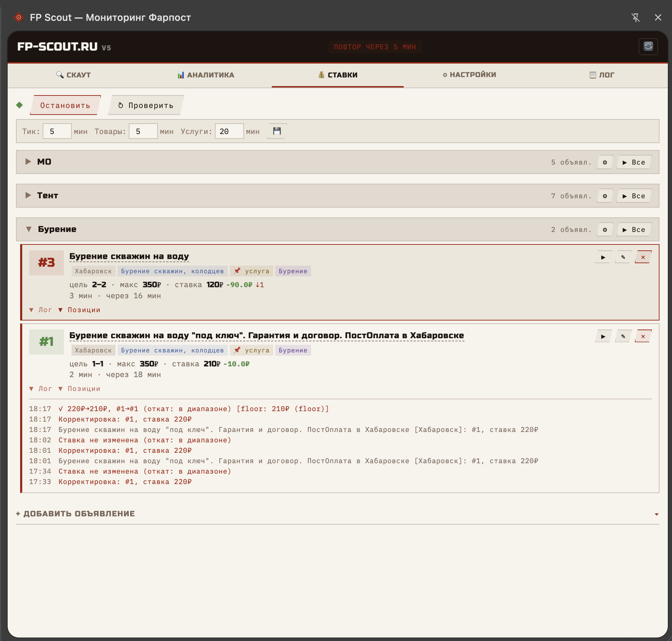Image resolution: width=672 pixels, height=641 pixels.
Task: Expand the Добавить объявление section
Action: 337,514
